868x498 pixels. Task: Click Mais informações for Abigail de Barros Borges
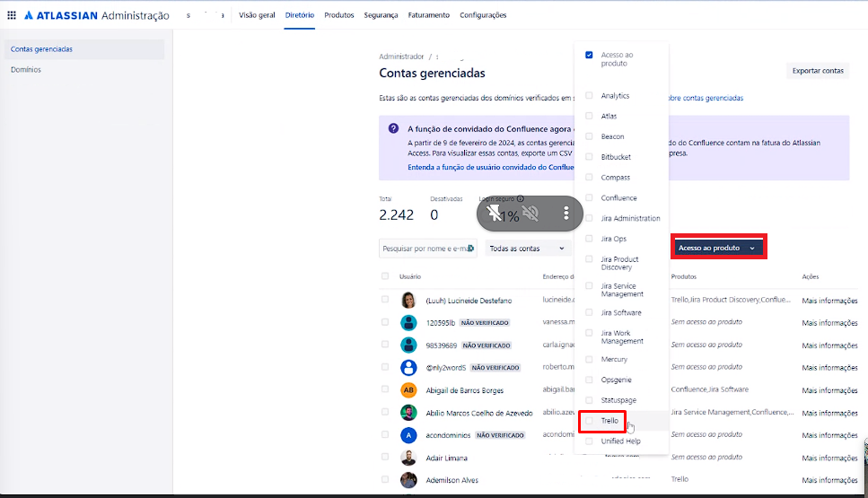click(x=829, y=390)
